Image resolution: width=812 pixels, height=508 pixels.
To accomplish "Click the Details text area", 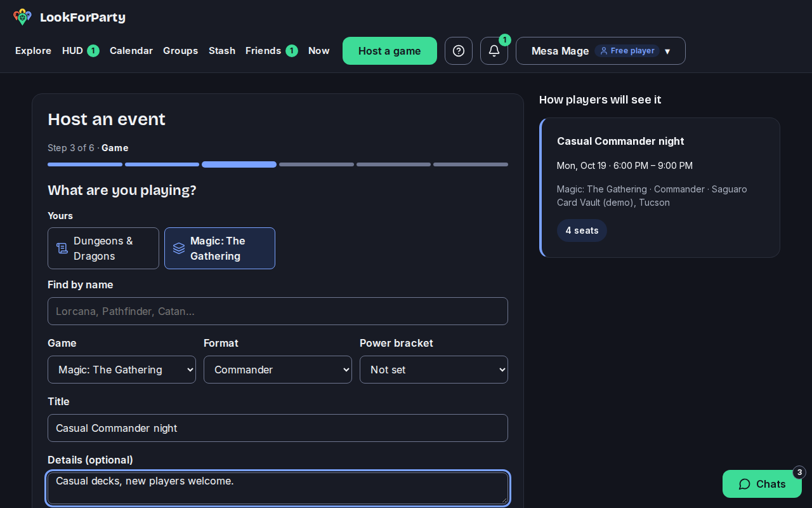I will pos(278,488).
